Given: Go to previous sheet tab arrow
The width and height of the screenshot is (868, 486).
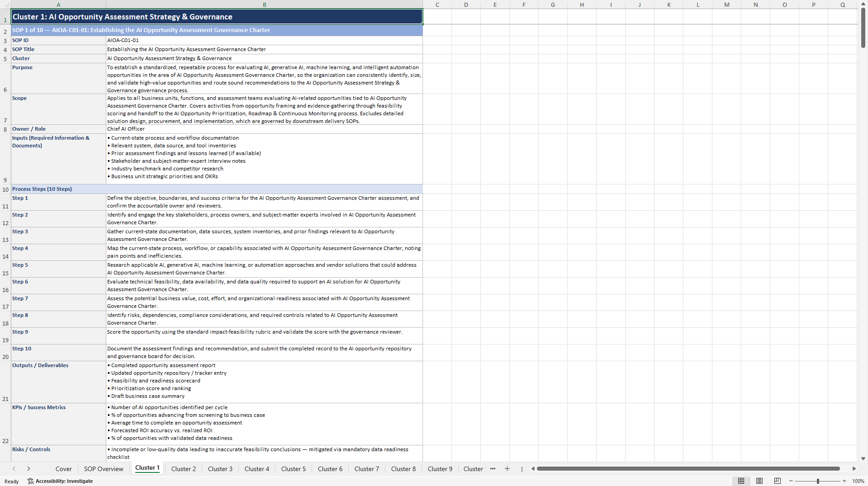Looking at the screenshot, I should tap(14, 469).
